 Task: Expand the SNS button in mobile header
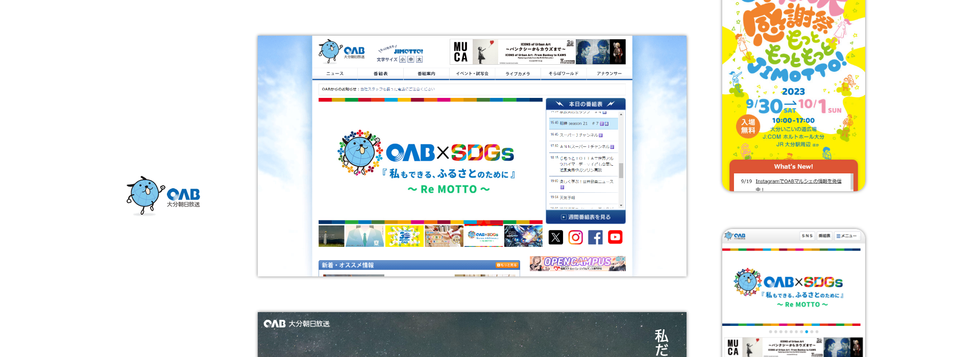(x=807, y=236)
